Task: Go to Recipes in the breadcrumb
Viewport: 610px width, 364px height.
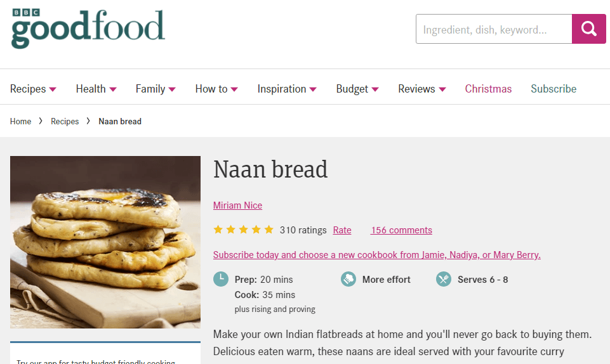Action: pyautogui.click(x=65, y=121)
